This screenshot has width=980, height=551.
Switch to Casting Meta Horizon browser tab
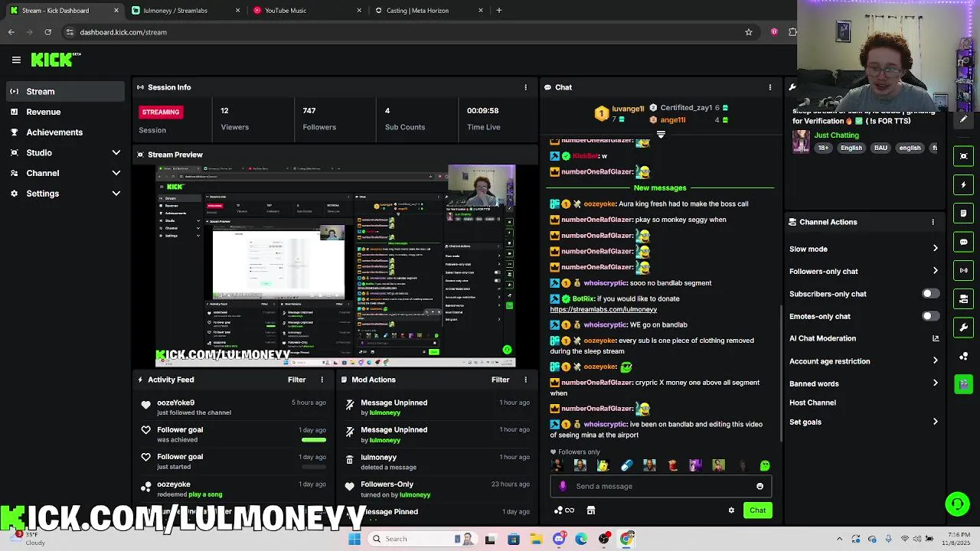point(429,11)
